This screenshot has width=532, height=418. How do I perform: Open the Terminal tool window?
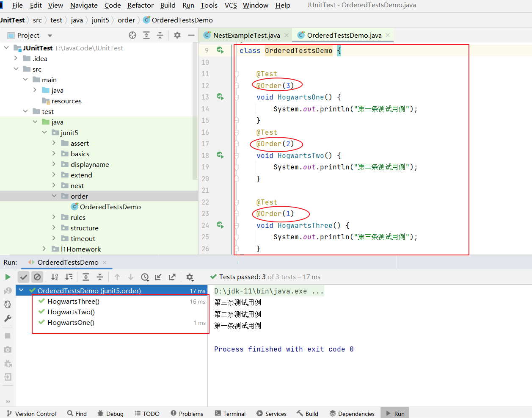point(230,413)
